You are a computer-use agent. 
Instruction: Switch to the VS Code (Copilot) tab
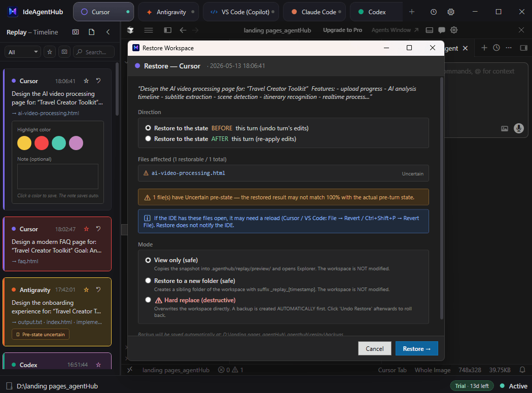coord(241,12)
